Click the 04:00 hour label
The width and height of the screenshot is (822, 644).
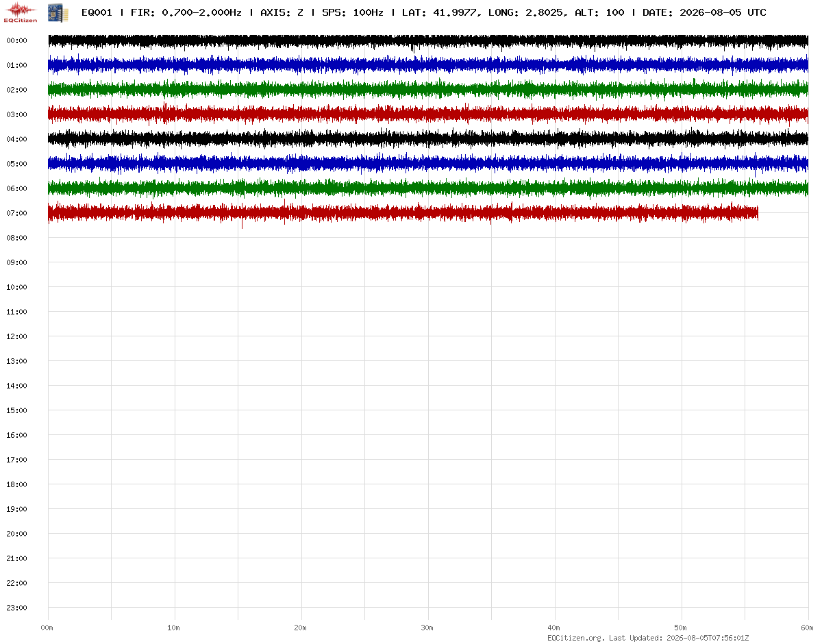tap(16, 139)
